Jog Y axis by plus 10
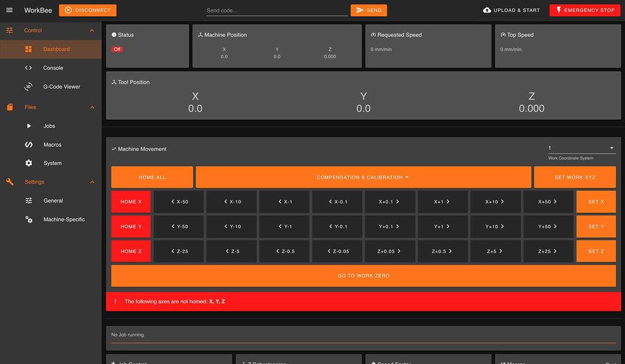This screenshot has height=364, width=625. 496,226
